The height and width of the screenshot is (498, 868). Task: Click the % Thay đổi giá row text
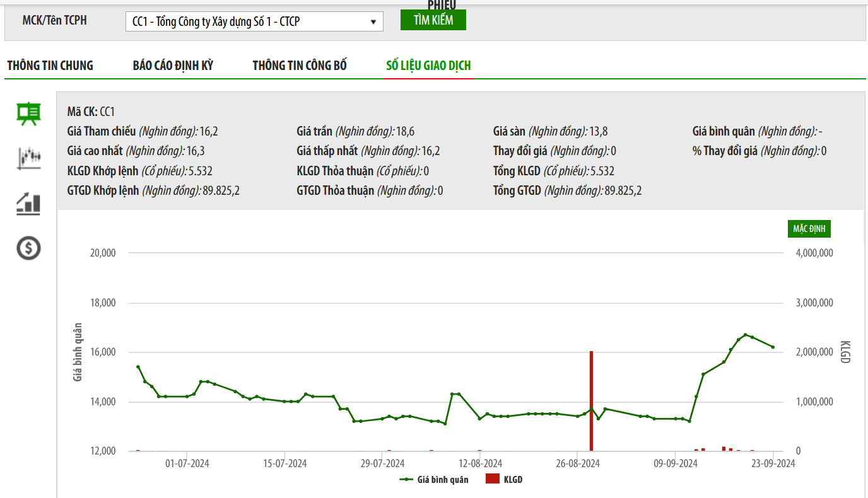pyautogui.click(x=759, y=151)
